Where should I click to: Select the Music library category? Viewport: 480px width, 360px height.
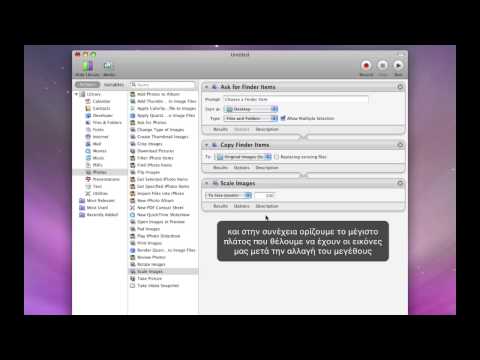click(x=98, y=158)
